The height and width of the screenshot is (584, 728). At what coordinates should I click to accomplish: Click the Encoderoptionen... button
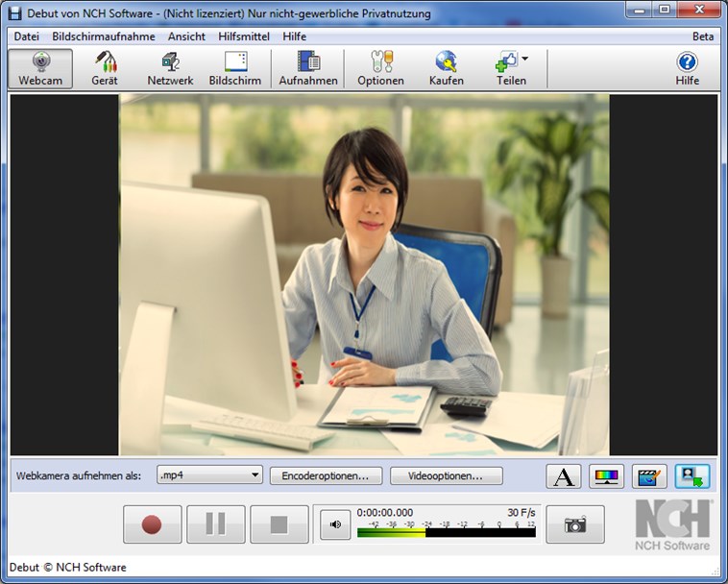326,475
